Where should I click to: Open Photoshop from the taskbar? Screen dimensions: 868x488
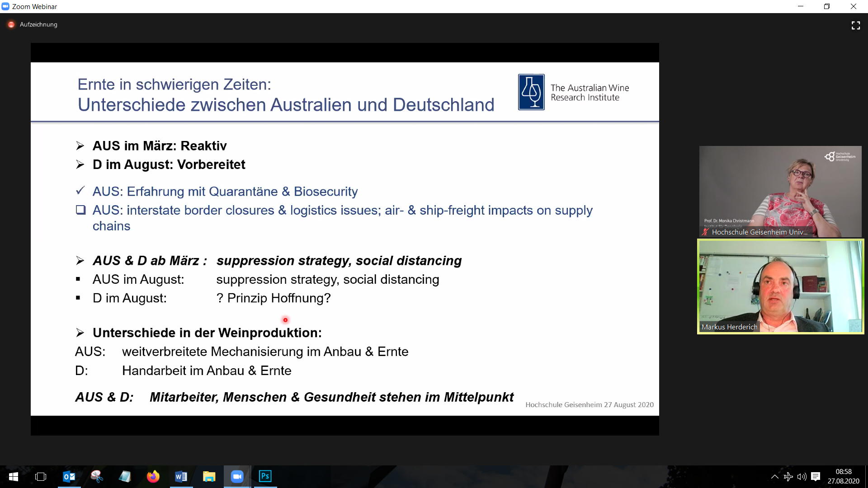pyautogui.click(x=265, y=477)
